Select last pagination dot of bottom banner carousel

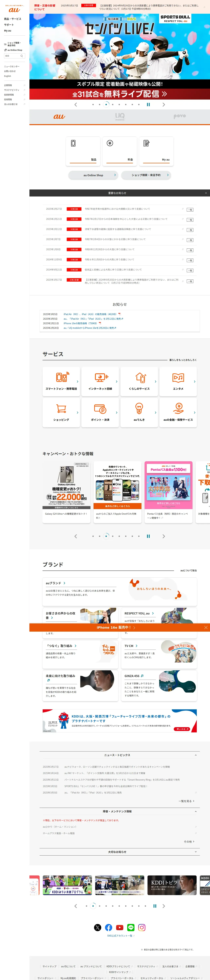click(146, 906)
